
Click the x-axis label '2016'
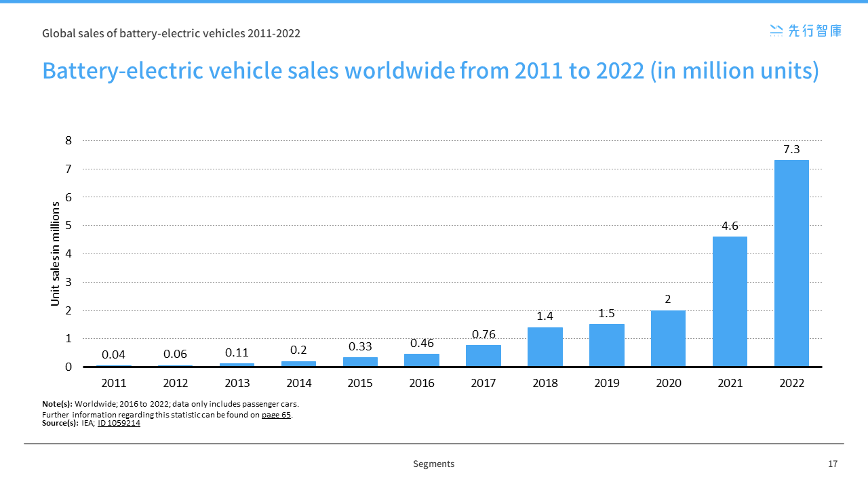click(422, 384)
